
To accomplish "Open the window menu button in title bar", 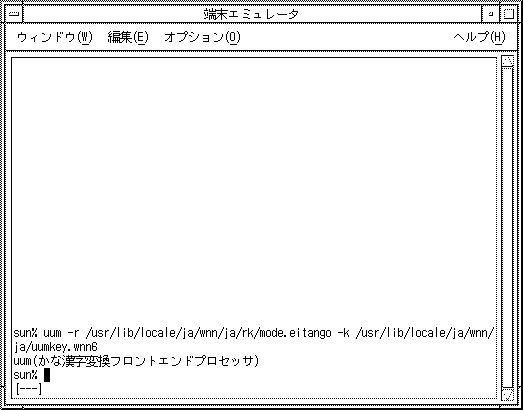I will pyautogui.click(x=14, y=14).
